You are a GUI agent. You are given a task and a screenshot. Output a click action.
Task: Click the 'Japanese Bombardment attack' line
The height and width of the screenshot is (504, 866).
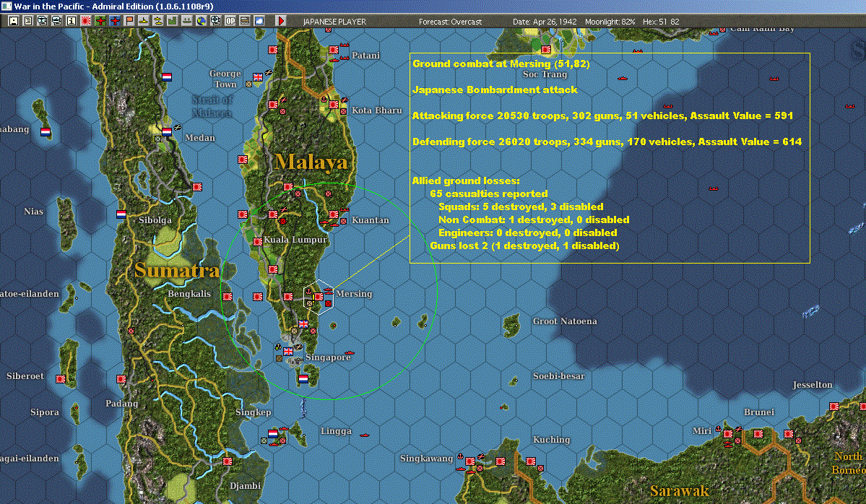[x=495, y=90]
